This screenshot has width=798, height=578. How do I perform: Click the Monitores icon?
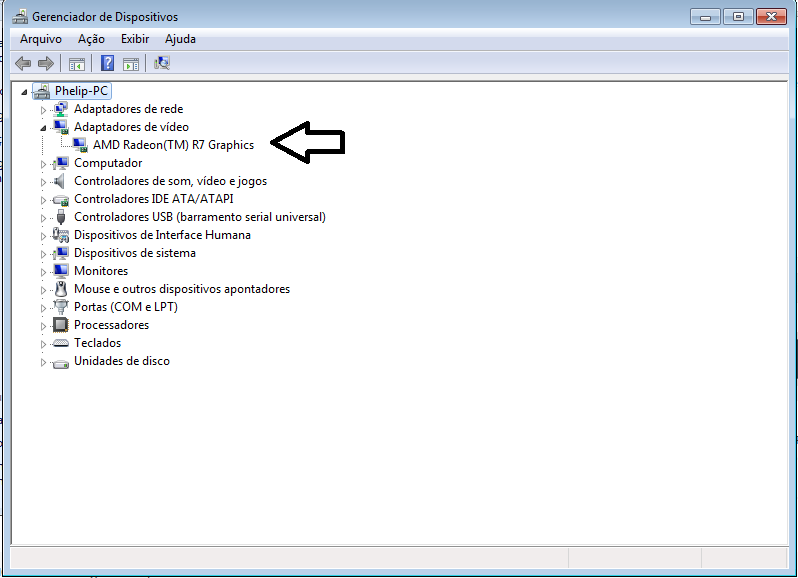(61, 271)
